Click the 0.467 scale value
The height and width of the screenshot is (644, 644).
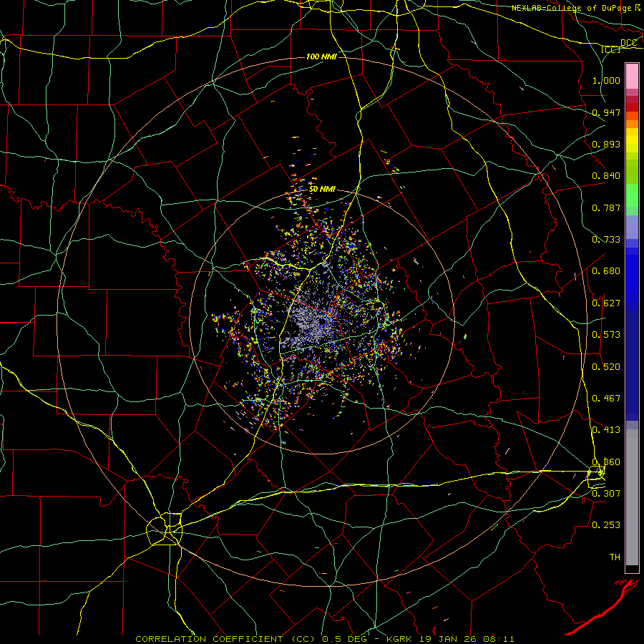click(606, 399)
